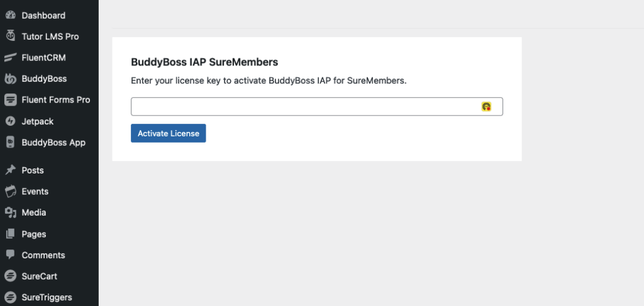
Task: Navigate to the Jetpack menu item
Action: pyautogui.click(x=37, y=121)
